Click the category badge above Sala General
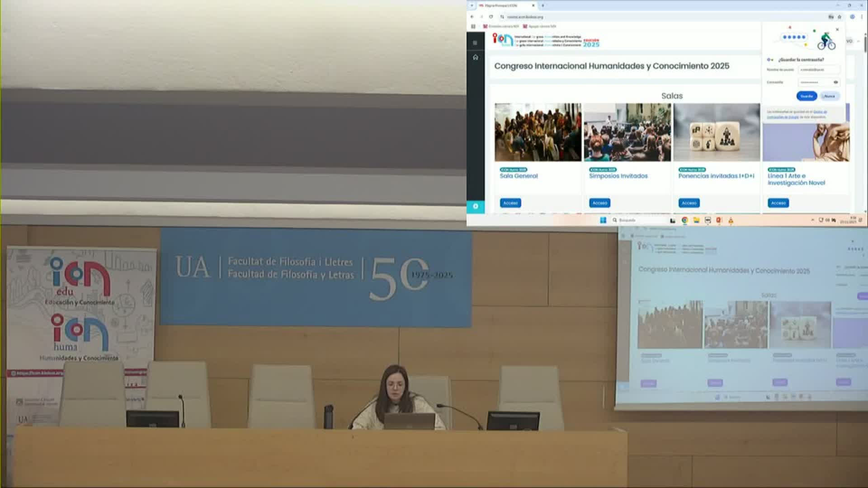This screenshot has height=488, width=868. click(x=513, y=169)
